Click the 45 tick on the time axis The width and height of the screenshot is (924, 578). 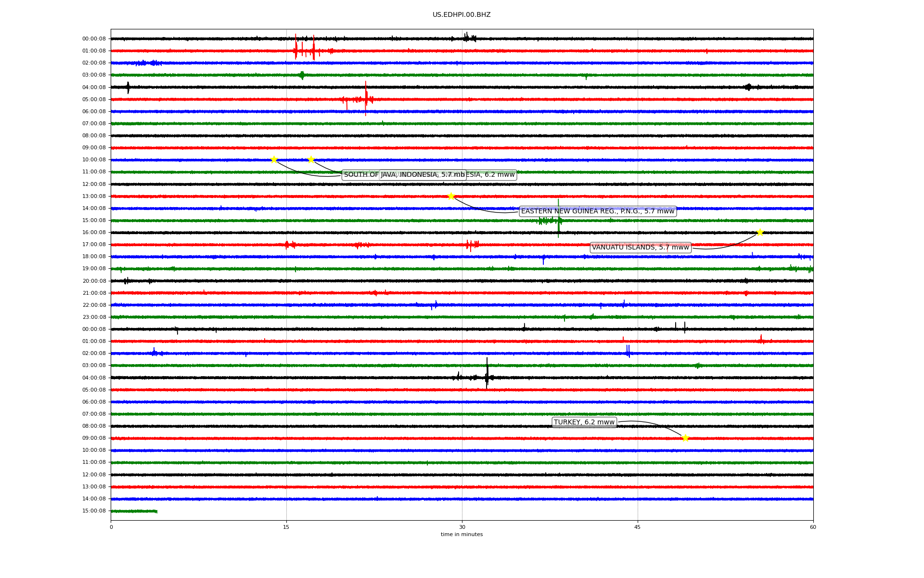tap(638, 527)
